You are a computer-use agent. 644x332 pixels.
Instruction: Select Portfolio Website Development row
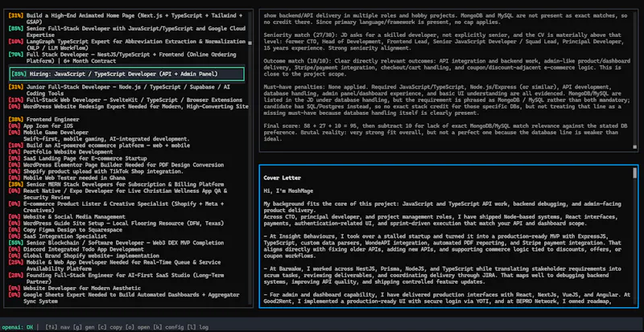click(60, 152)
